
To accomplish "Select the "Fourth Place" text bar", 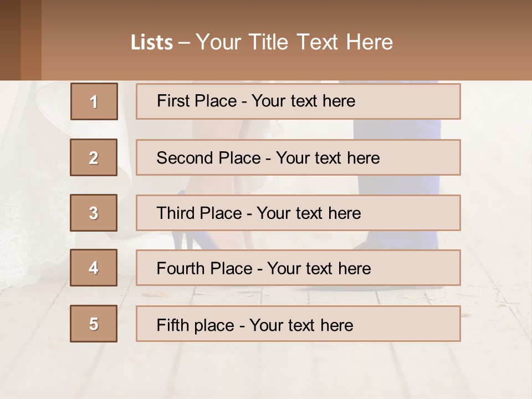I will click(x=298, y=268).
